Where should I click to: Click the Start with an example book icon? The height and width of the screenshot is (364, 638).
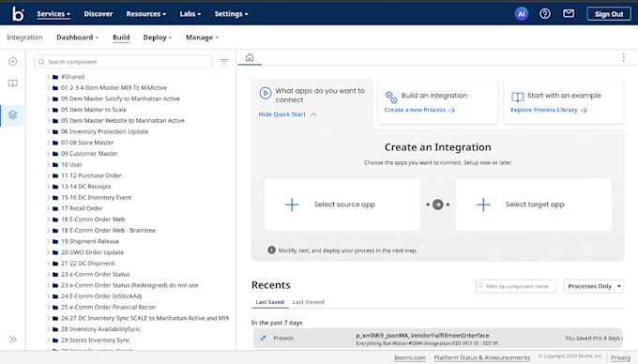517,97
